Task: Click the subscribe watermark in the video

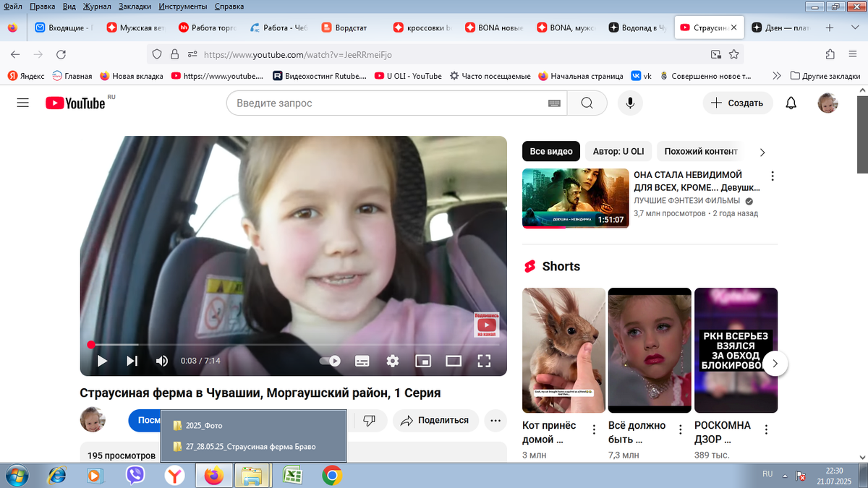Action: pyautogui.click(x=486, y=325)
